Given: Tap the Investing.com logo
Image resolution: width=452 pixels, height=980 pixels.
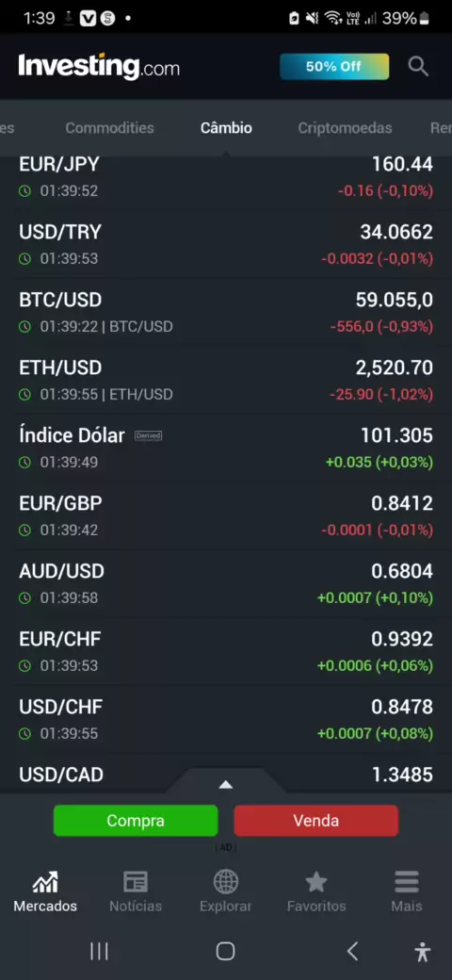Looking at the screenshot, I should pos(99,66).
